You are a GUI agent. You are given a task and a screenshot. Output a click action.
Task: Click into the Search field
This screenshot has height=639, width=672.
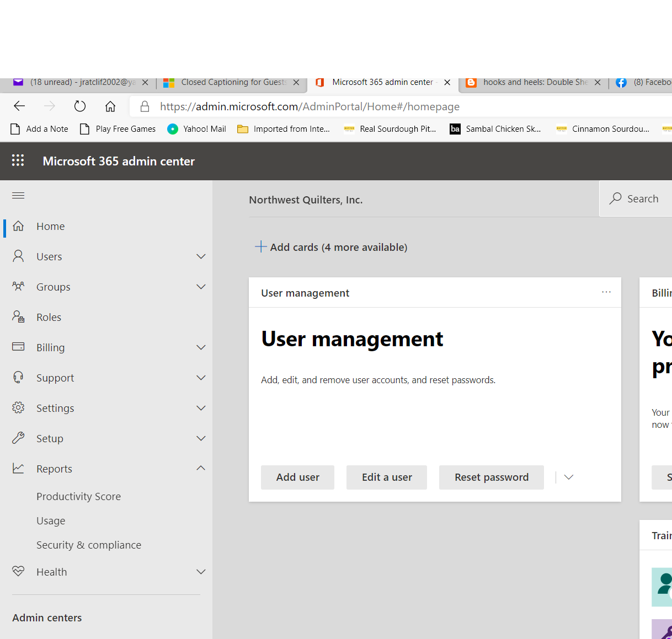click(x=636, y=198)
